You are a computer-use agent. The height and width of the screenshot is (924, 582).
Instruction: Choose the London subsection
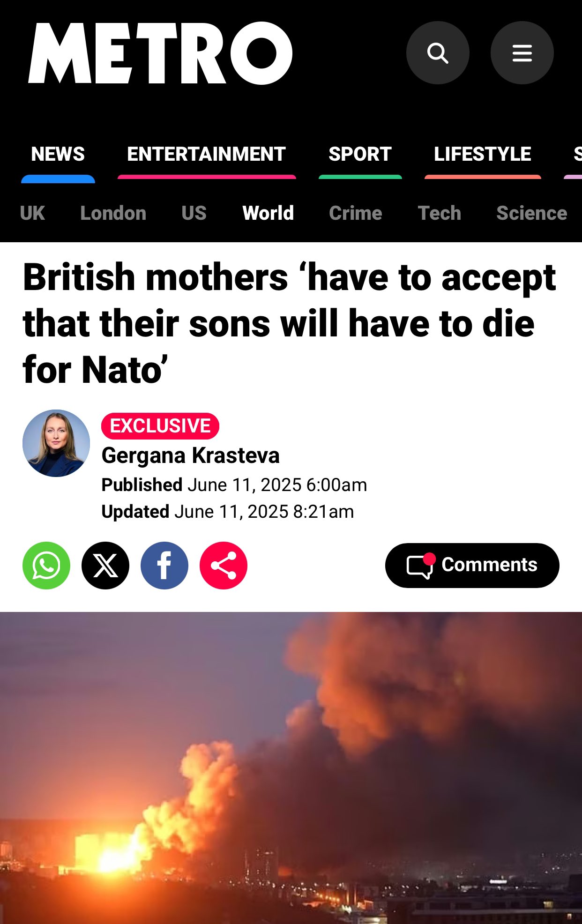point(113,213)
